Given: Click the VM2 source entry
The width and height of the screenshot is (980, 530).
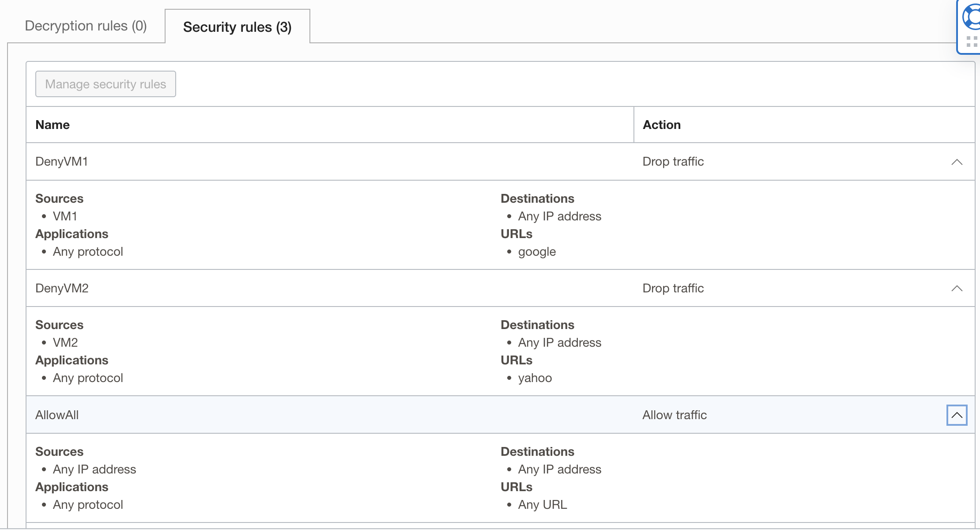Looking at the screenshot, I should (65, 343).
